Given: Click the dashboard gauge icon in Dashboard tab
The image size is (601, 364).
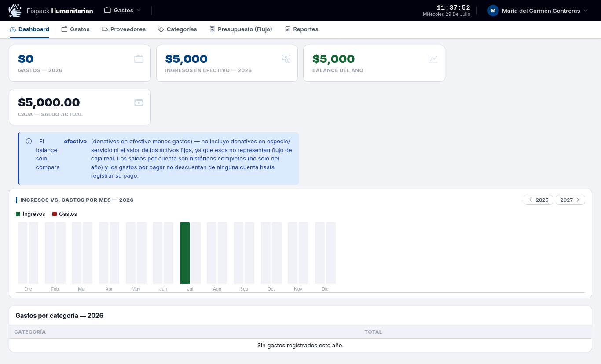Looking at the screenshot, I should [13, 29].
